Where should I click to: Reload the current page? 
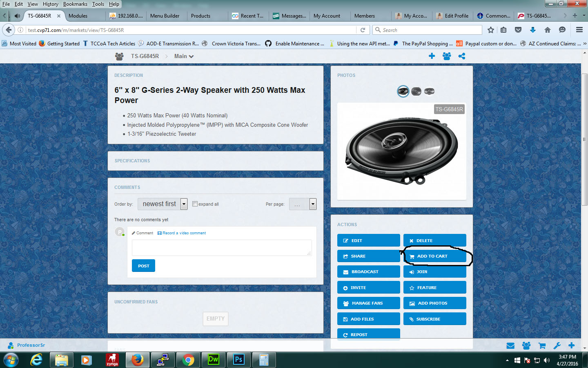click(x=363, y=30)
